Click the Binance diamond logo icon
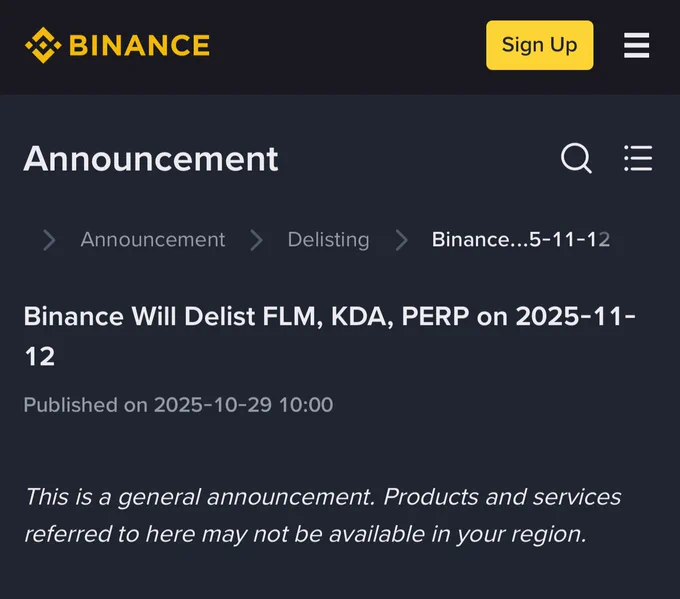 43,45
